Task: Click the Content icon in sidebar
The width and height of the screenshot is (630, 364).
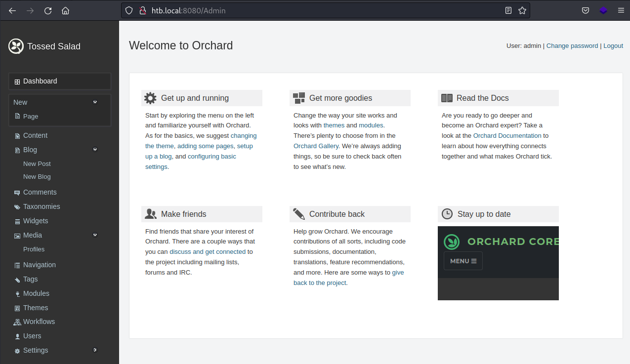Action: pyautogui.click(x=17, y=136)
